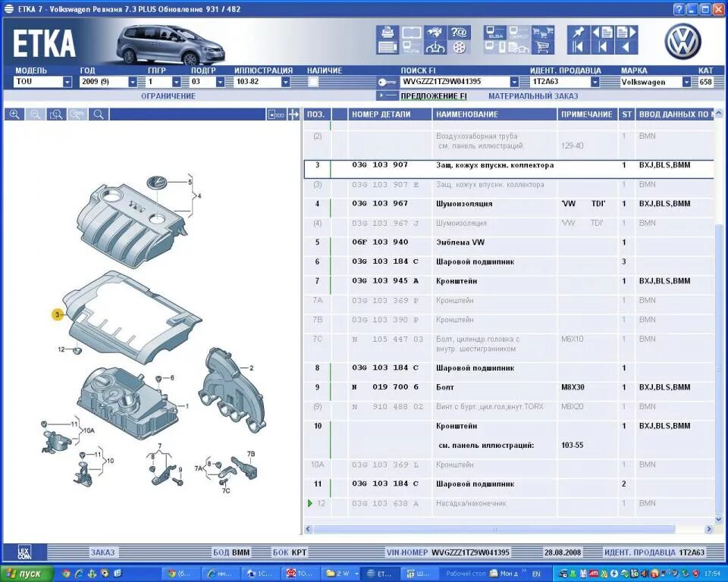Click the plain left arrow icon
Screen dimensions: 728x582
[626, 47]
